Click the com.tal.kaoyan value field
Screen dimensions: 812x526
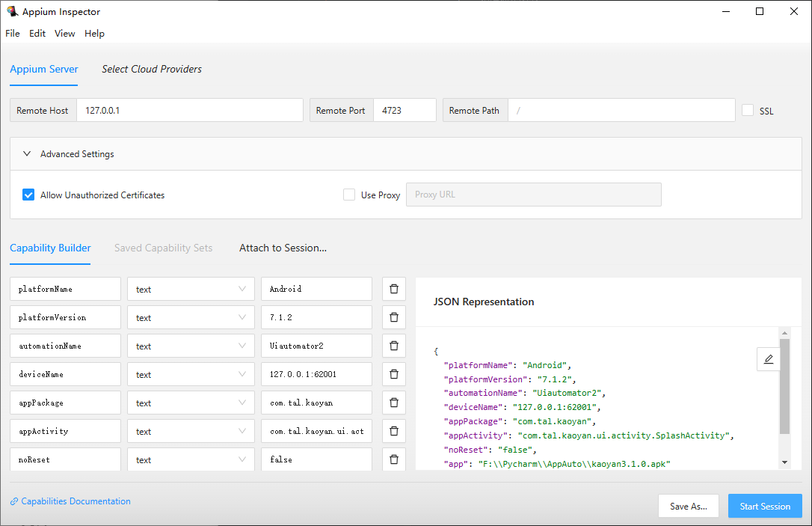point(316,403)
